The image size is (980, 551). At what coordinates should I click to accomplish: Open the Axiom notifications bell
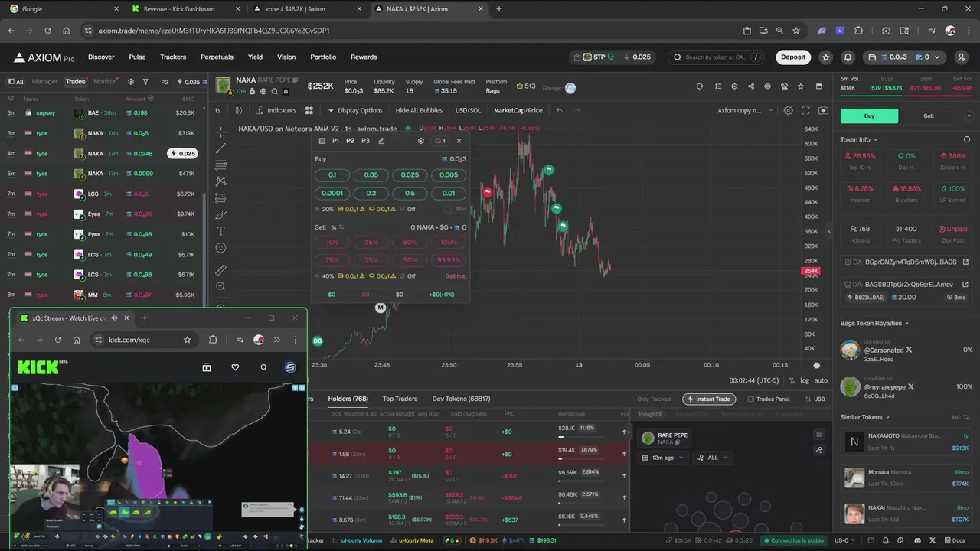(848, 57)
